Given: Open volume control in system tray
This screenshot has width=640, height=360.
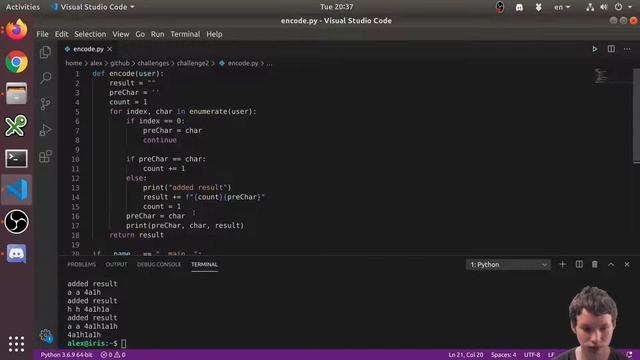Looking at the screenshot, I should tap(604, 7).
